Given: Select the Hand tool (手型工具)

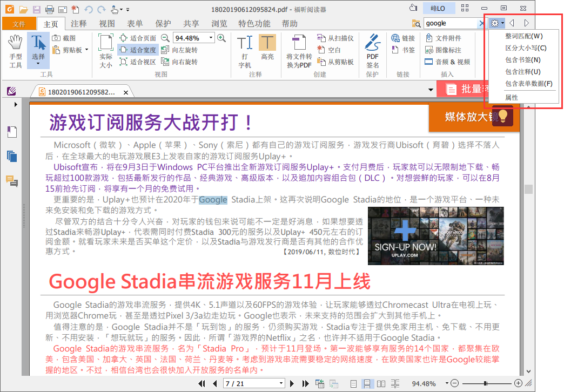Looking at the screenshot, I should [x=16, y=51].
